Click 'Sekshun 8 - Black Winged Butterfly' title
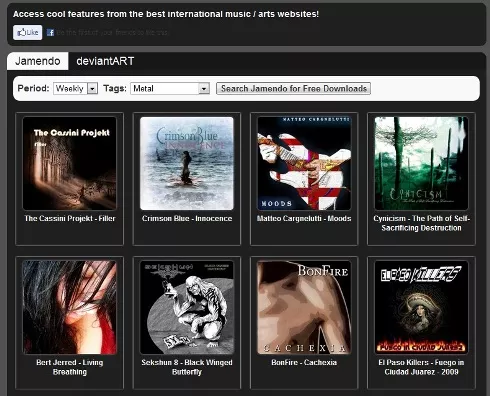 click(187, 367)
